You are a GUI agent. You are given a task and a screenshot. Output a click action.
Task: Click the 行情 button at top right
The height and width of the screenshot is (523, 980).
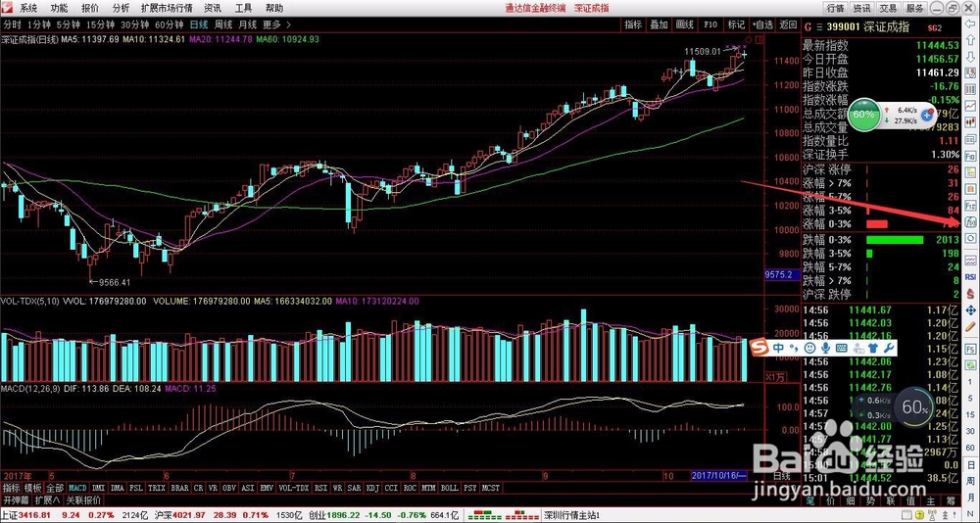pos(836,8)
